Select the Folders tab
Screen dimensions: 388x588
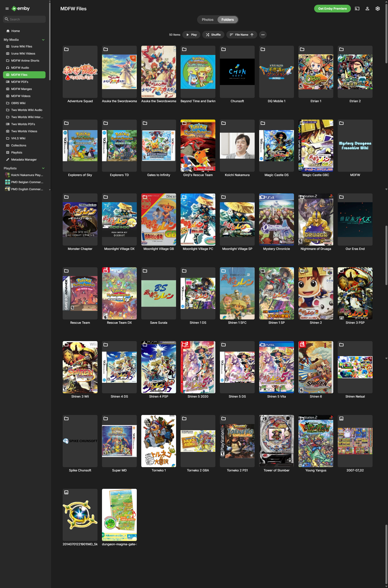click(x=227, y=20)
